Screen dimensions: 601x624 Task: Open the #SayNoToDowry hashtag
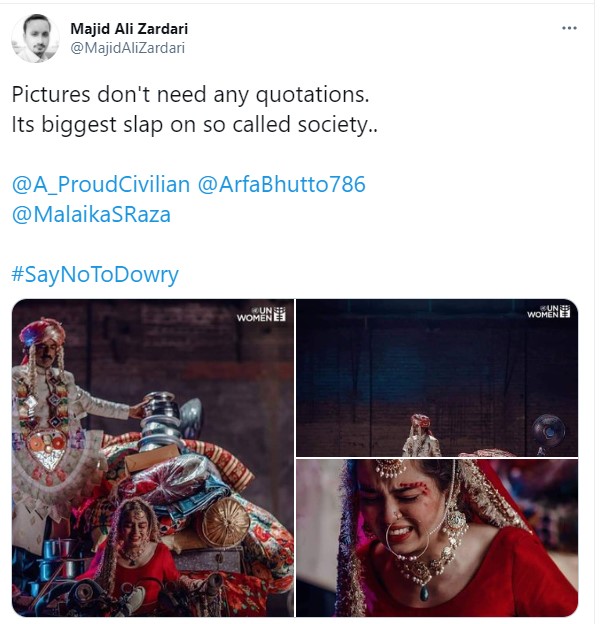point(95,274)
